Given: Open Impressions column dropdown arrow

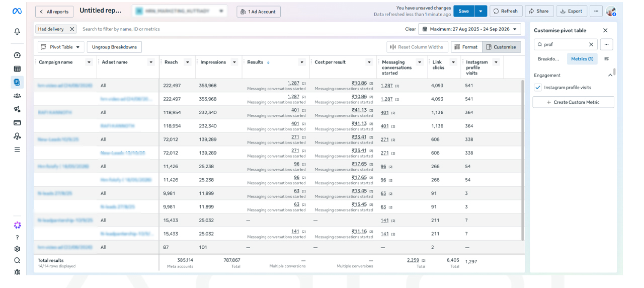Looking at the screenshot, I should pos(234,62).
